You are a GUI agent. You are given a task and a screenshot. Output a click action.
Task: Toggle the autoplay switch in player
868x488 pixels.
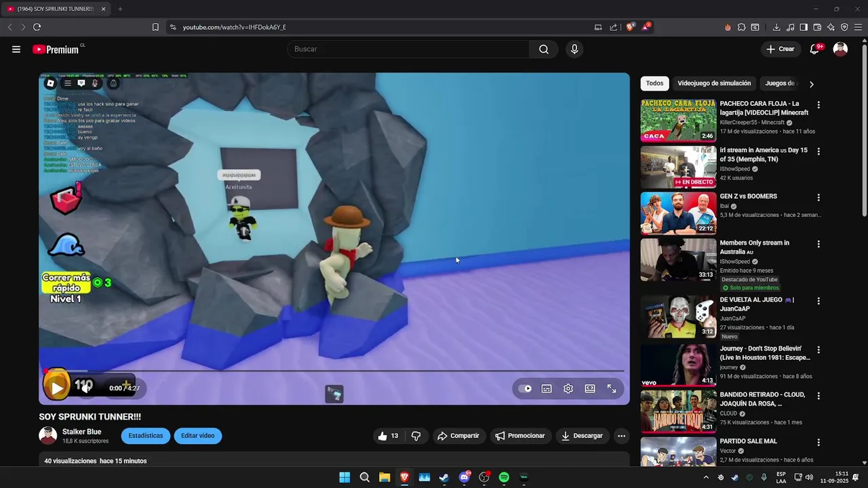(x=525, y=388)
